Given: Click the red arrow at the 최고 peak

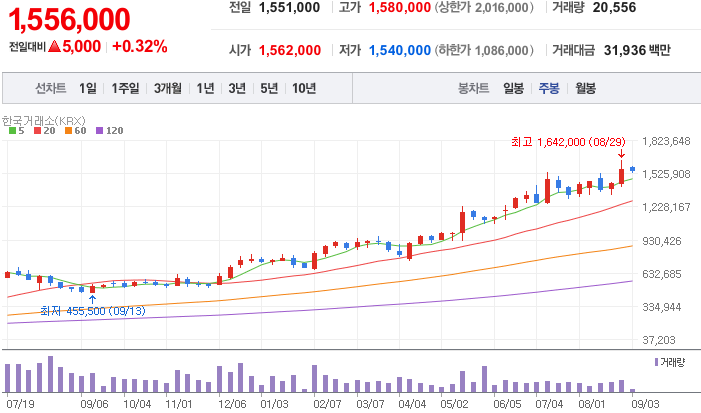Looking at the screenshot, I should click(x=621, y=154).
